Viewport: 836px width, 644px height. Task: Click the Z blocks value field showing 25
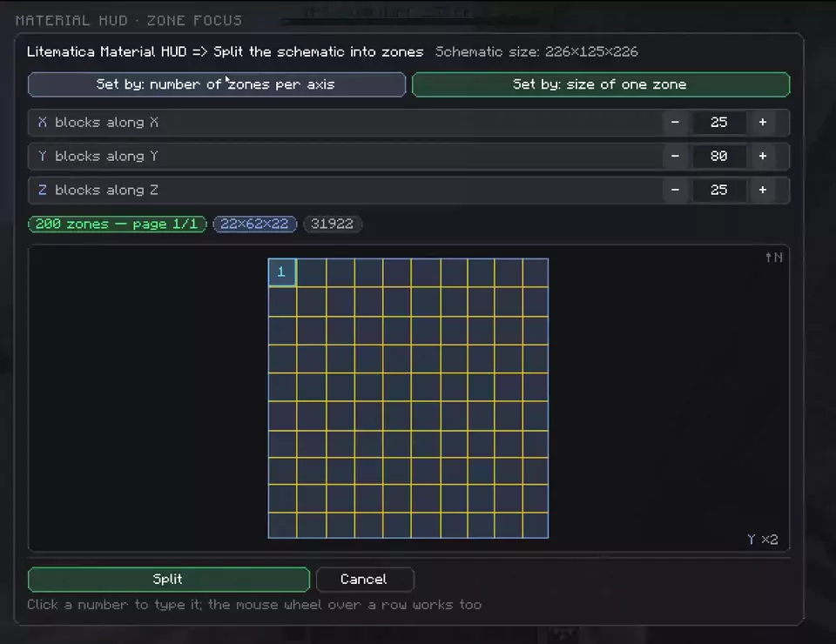[718, 190]
